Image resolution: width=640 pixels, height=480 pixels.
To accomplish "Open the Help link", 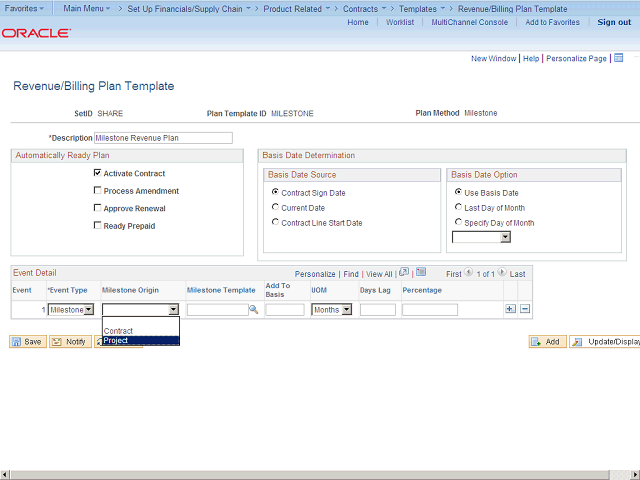I will (x=531, y=58).
